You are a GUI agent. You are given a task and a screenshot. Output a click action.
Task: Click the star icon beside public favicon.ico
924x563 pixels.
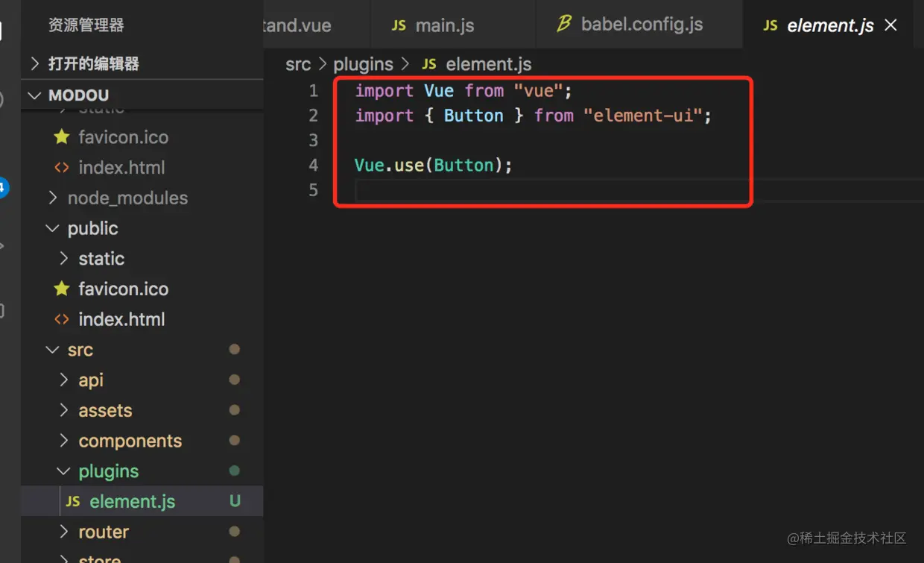click(62, 289)
